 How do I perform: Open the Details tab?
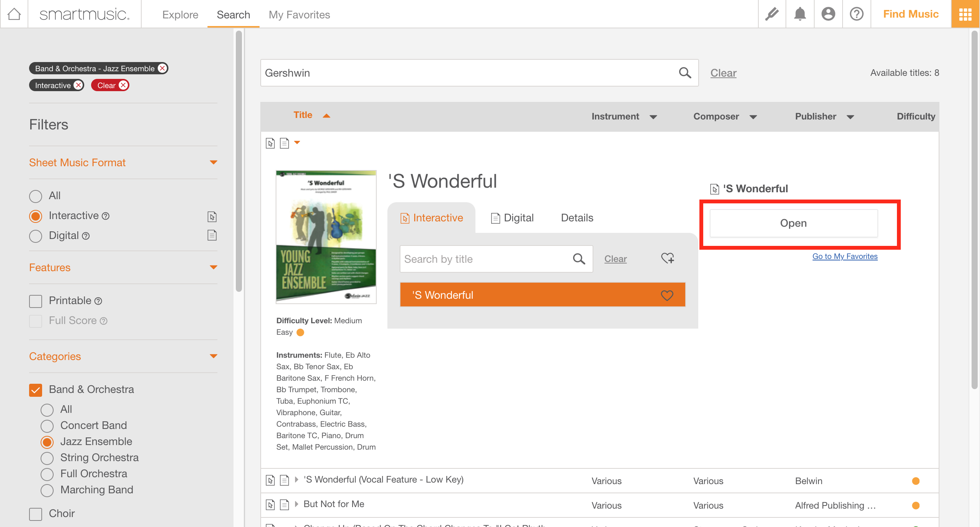[577, 218]
